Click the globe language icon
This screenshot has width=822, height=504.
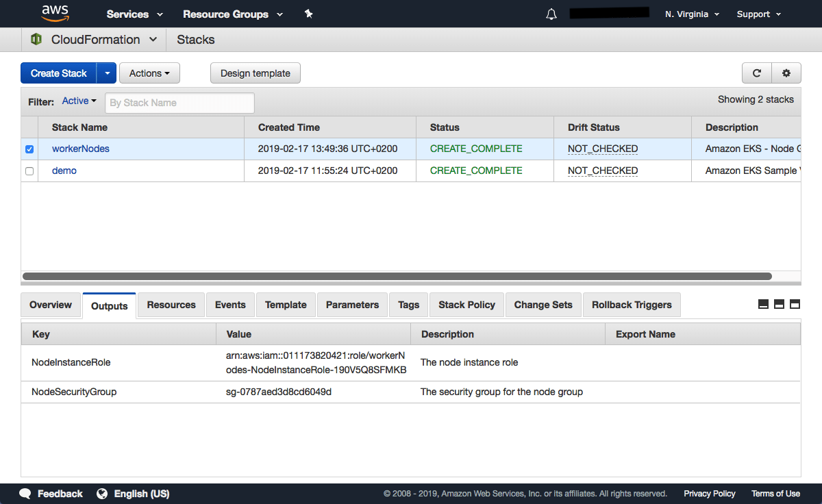(x=103, y=494)
